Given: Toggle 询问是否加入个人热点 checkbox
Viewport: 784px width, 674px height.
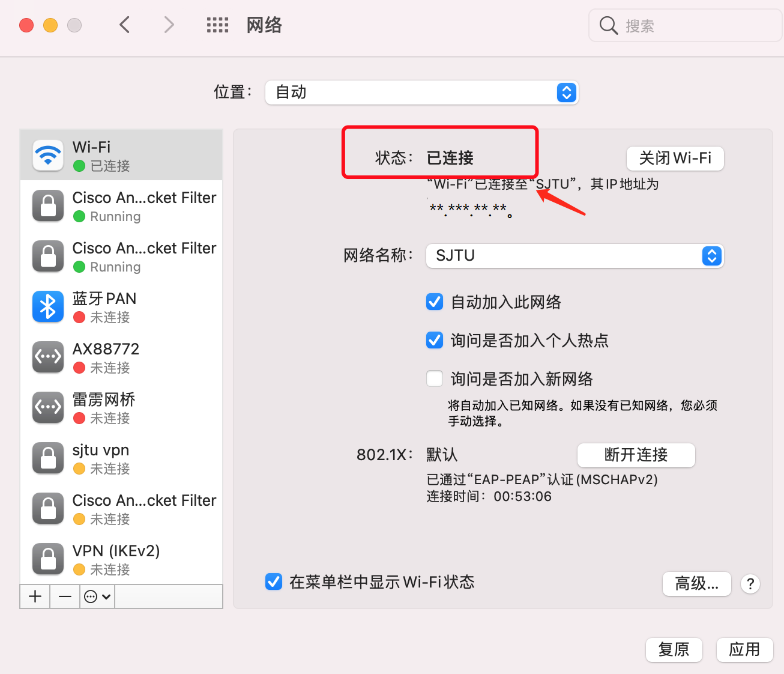Looking at the screenshot, I should tap(435, 341).
